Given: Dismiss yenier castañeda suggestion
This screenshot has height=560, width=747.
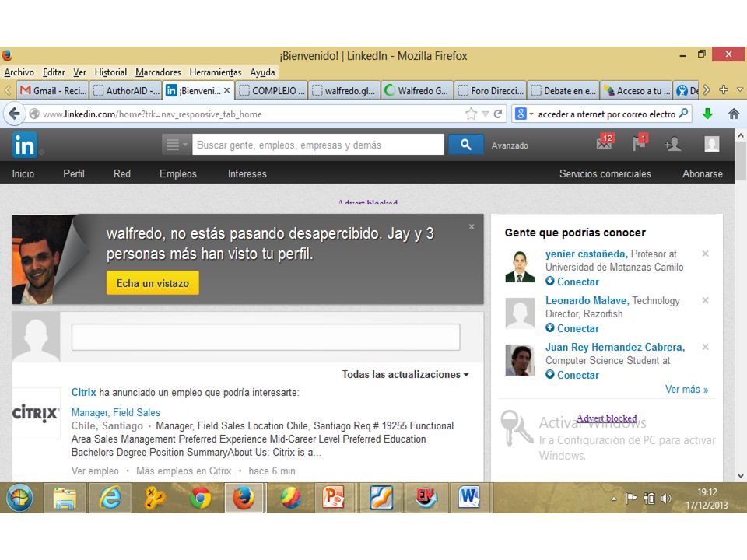Looking at the screenshot, I should [706, 254].
